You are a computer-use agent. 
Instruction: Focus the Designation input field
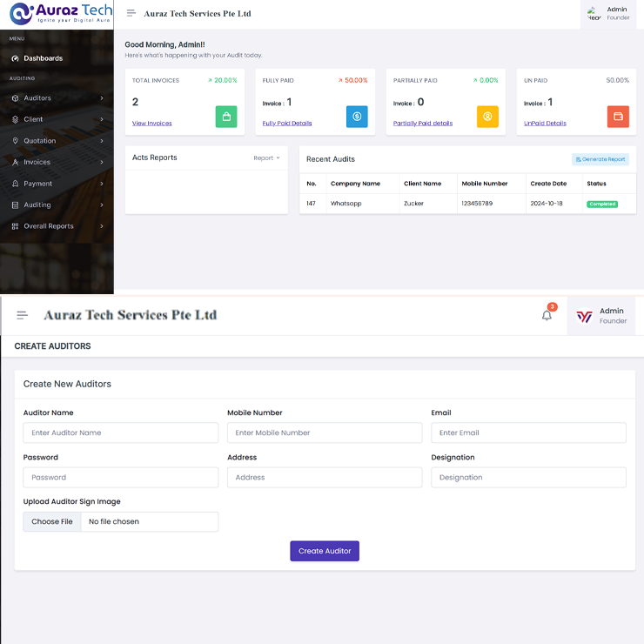click(x=528, y=478)
